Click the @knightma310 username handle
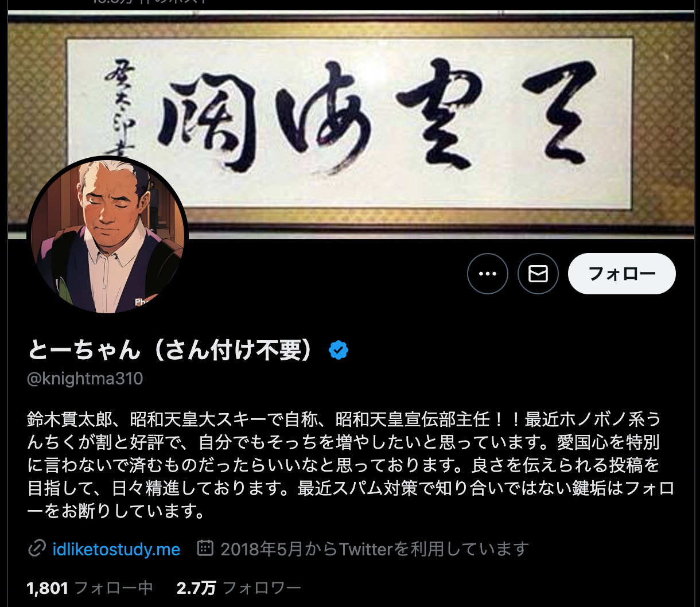This screenshot has height=607, width=700. click(85, 379)
